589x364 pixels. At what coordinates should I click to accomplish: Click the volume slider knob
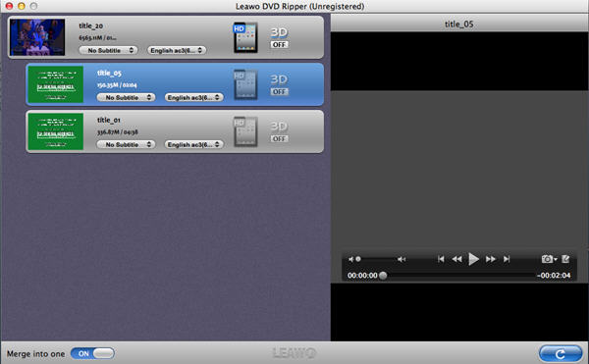358,259
